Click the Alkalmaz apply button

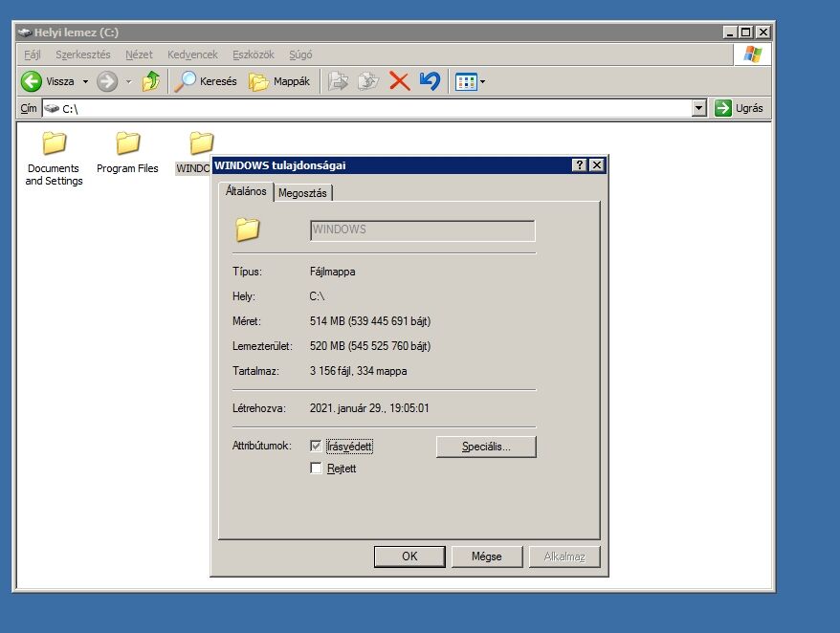coord(564,557)
